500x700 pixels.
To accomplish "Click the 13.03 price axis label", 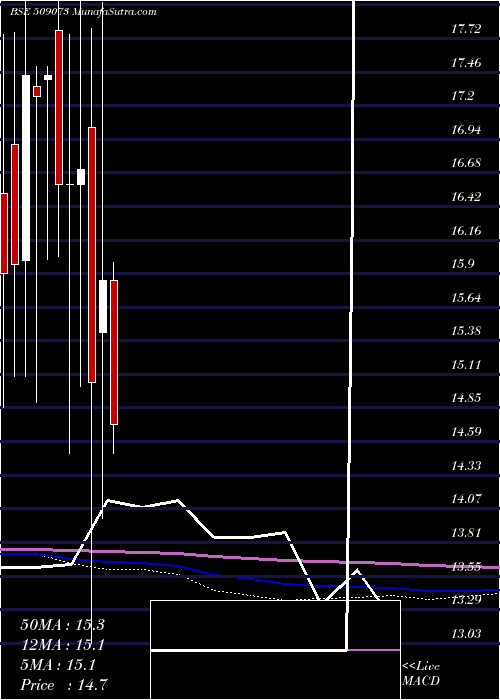I will 466,634.
